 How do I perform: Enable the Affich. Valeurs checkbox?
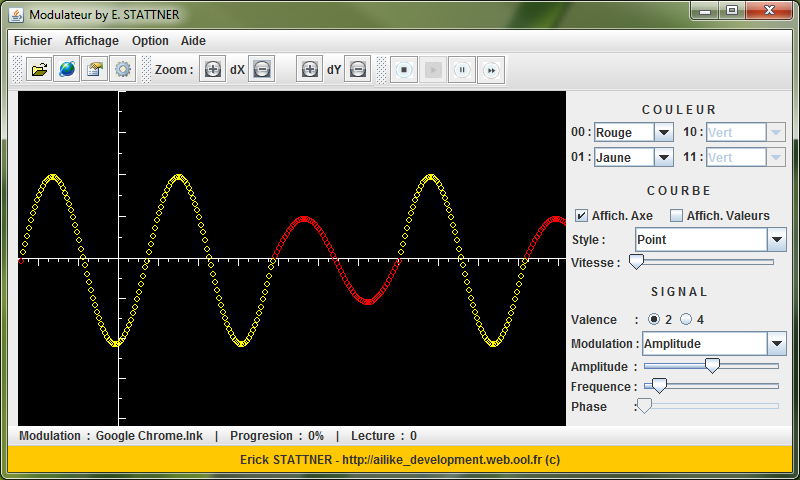[x=676, y=216]
